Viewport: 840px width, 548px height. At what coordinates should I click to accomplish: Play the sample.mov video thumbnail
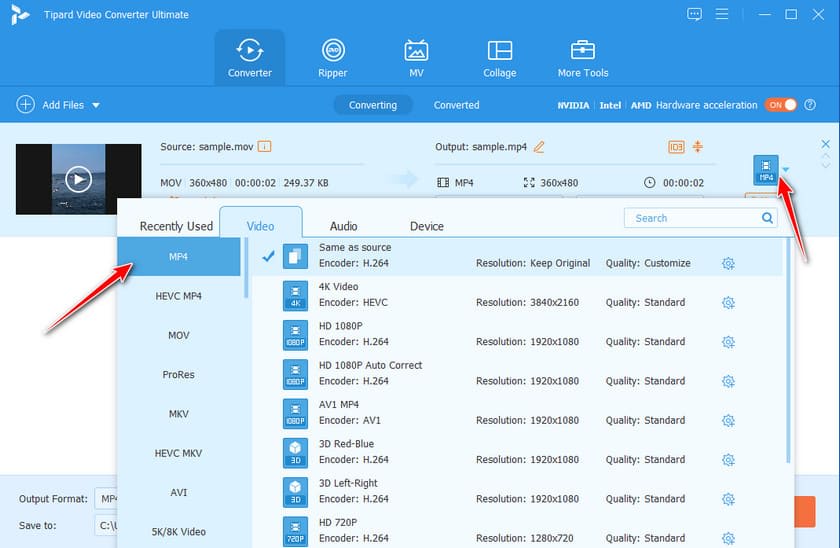point(78,179)
